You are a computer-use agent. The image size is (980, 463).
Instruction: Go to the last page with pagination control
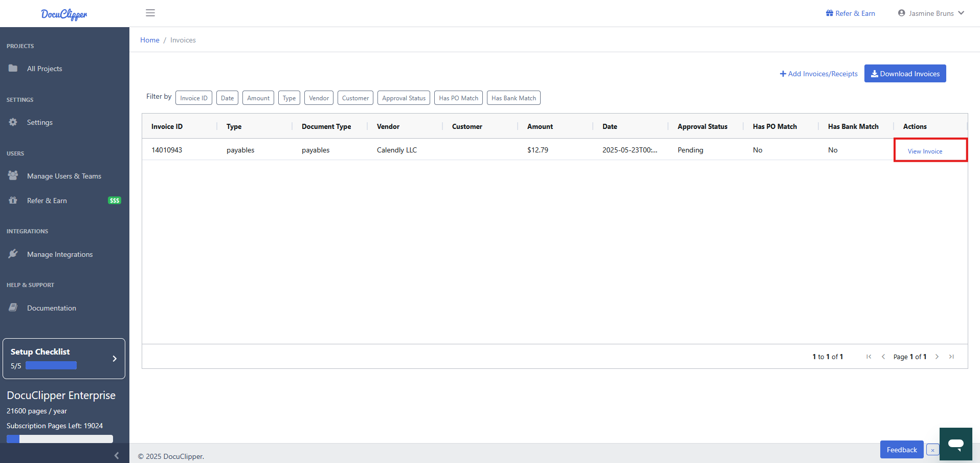(952, 357)
